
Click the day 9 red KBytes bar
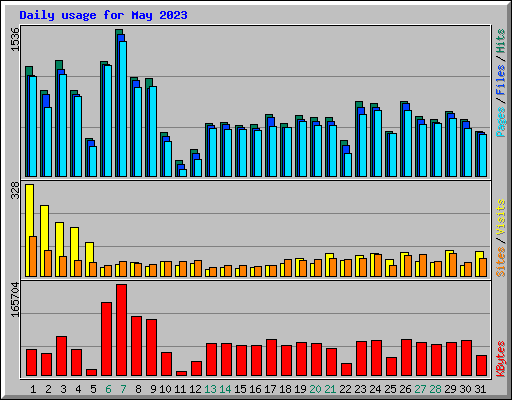coord(151,348)
